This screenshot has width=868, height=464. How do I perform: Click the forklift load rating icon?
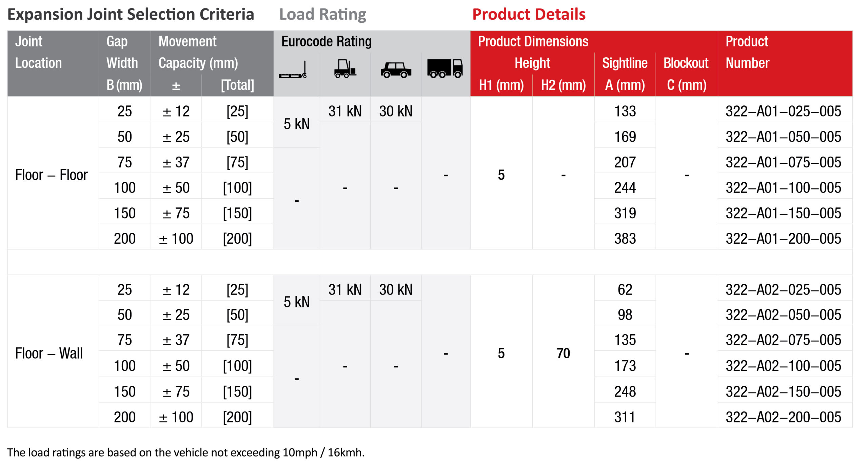tap(345, 69)
